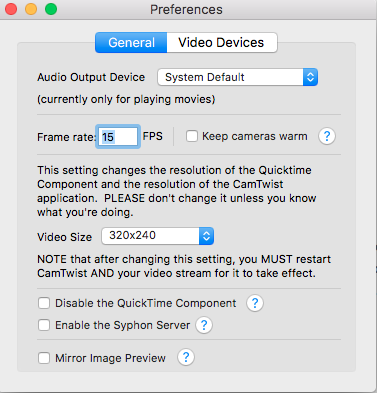Open help for Disable the QuickTime Component
This screenshot has width=377, height=393.
[x=255, y=303]
